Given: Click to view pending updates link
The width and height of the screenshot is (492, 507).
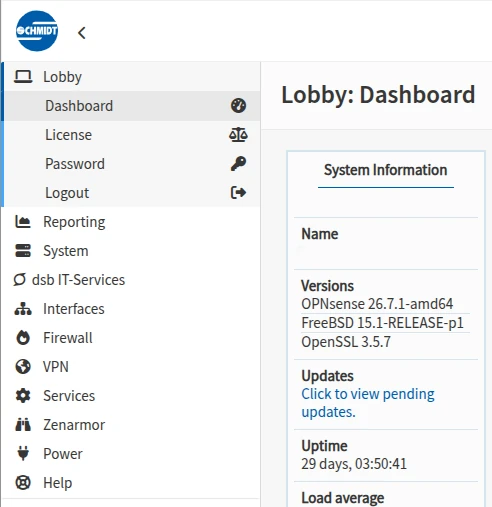Looking at the screenshot, I should tap(368, 403).
